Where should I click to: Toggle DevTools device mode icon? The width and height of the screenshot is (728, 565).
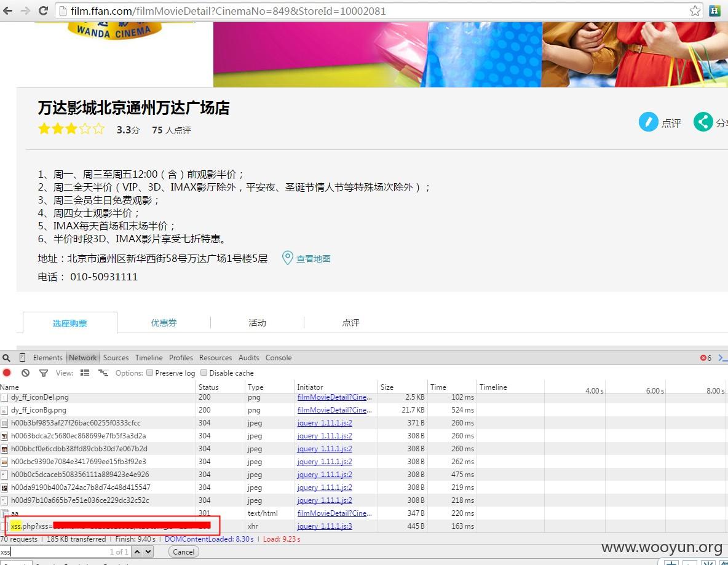(x=22, y=357)
